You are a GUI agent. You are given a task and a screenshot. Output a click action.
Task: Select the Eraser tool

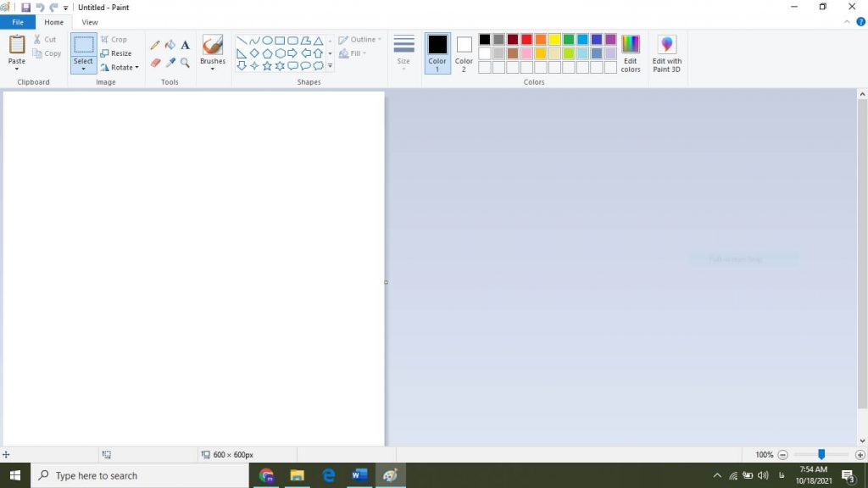[x=154, y=63]
